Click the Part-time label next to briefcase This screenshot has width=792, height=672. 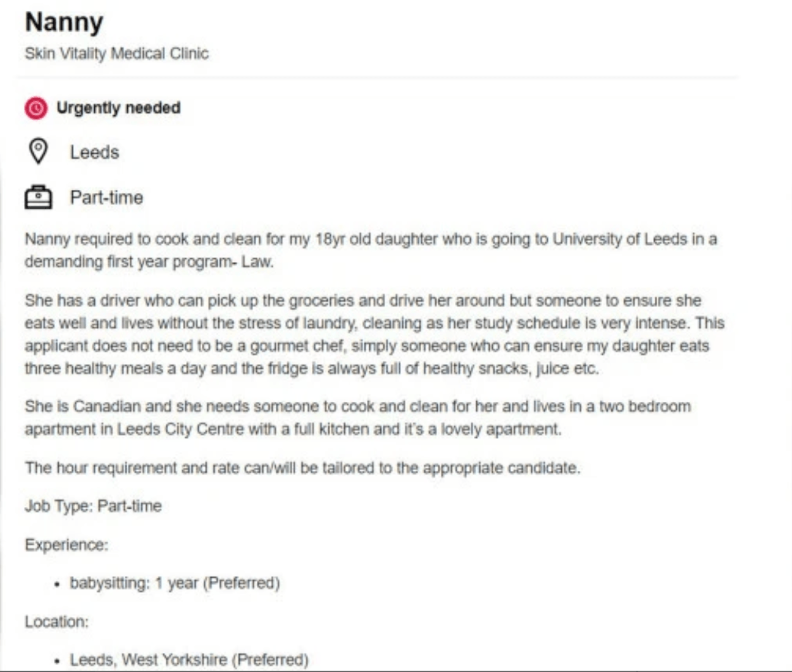pyautogui.click(x=106, y=197)
